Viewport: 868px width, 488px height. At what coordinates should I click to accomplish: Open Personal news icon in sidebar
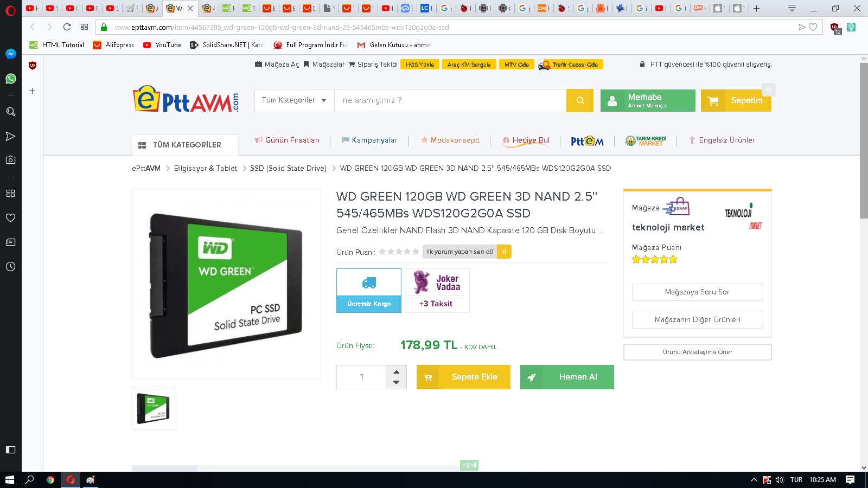(x=10, y=242)
